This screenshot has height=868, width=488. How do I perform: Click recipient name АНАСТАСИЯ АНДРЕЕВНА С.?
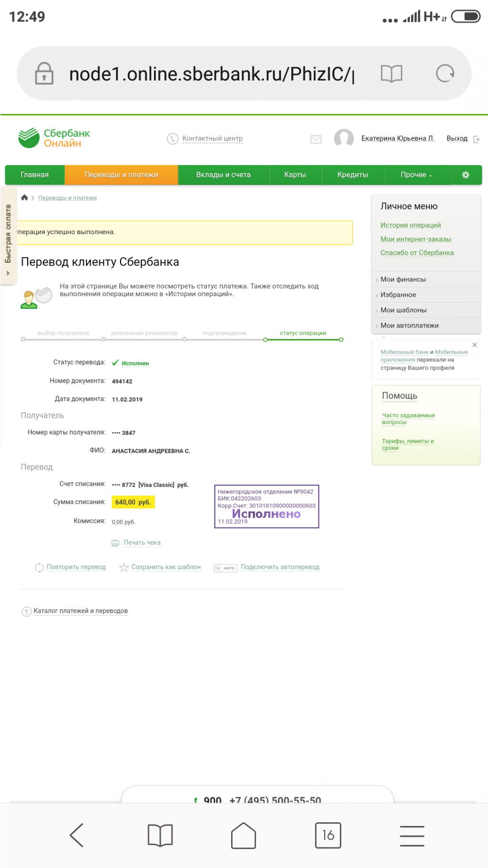(151, 451)
